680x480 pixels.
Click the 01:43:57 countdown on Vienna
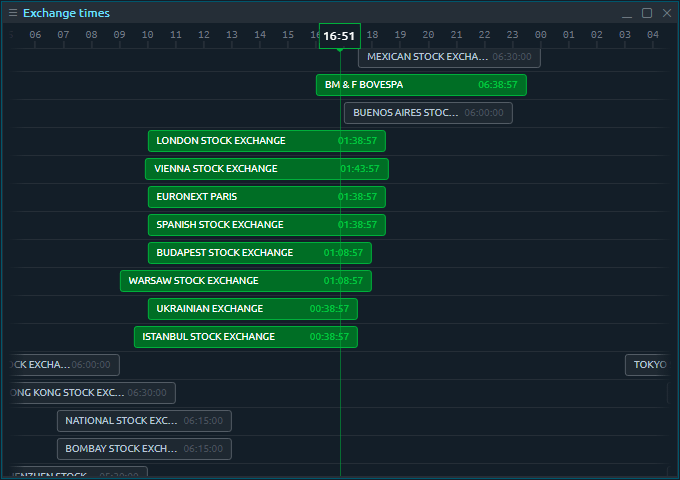[360, 169]
